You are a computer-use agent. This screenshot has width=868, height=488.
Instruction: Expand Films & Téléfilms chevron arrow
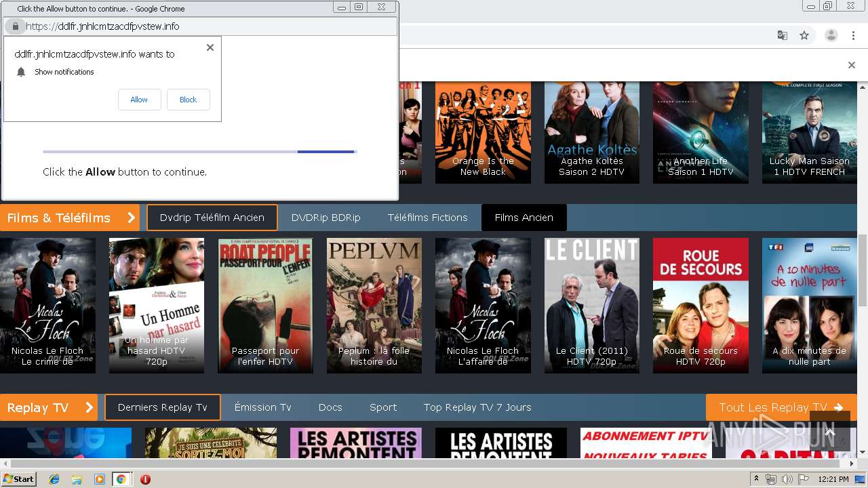coord(132,218)
